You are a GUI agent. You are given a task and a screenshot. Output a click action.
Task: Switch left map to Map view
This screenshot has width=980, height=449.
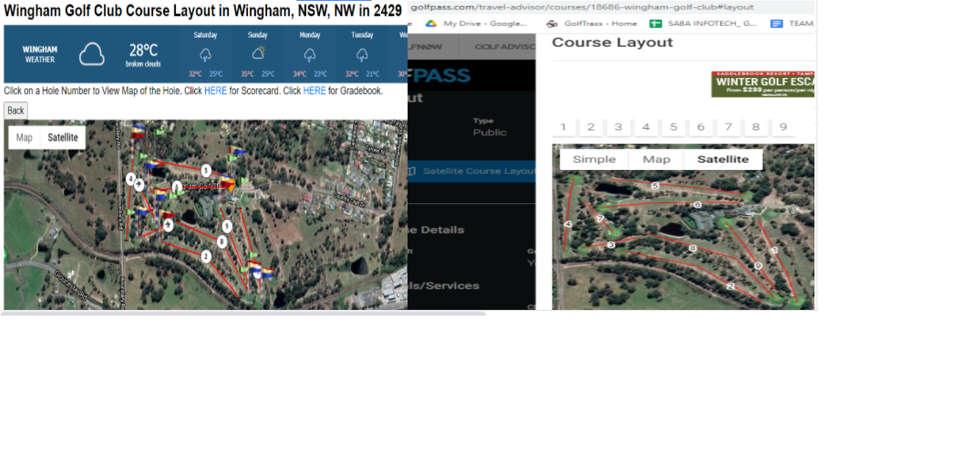[x=24, y=138]
